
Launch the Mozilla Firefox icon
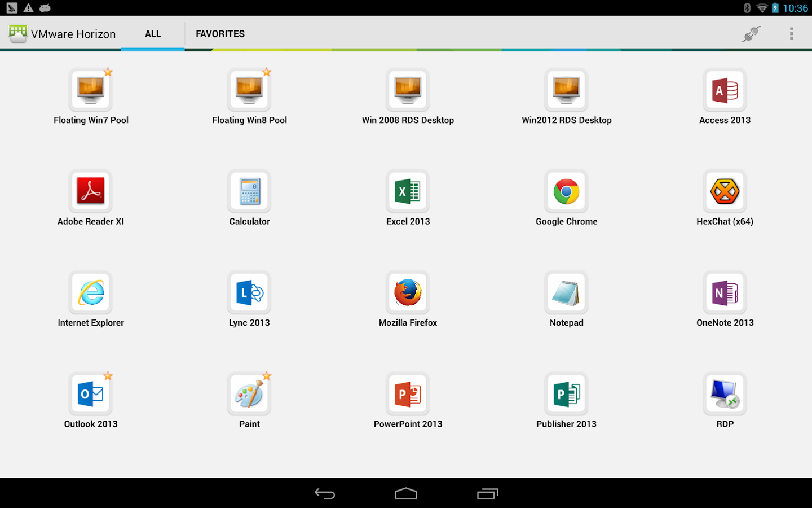tap(408, 292)
